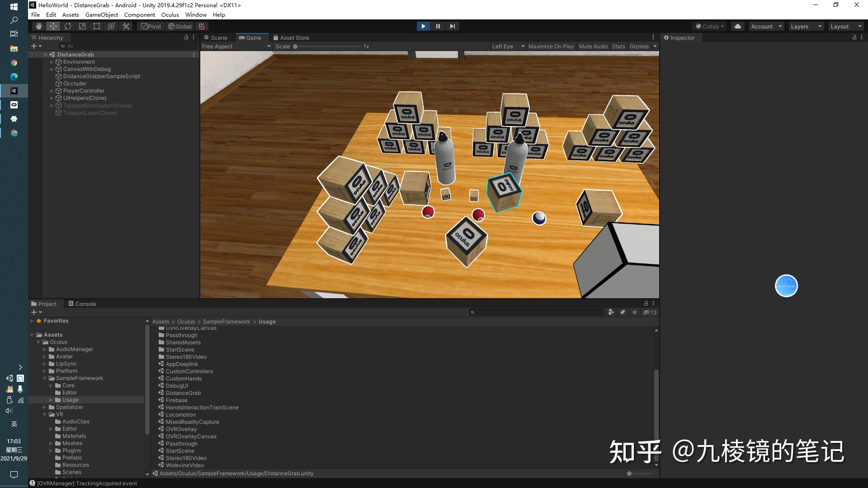Open DistanceGrab scene options menu
Image resolution: width=868 pixels, height=488 pixels.
pos(194,55)
